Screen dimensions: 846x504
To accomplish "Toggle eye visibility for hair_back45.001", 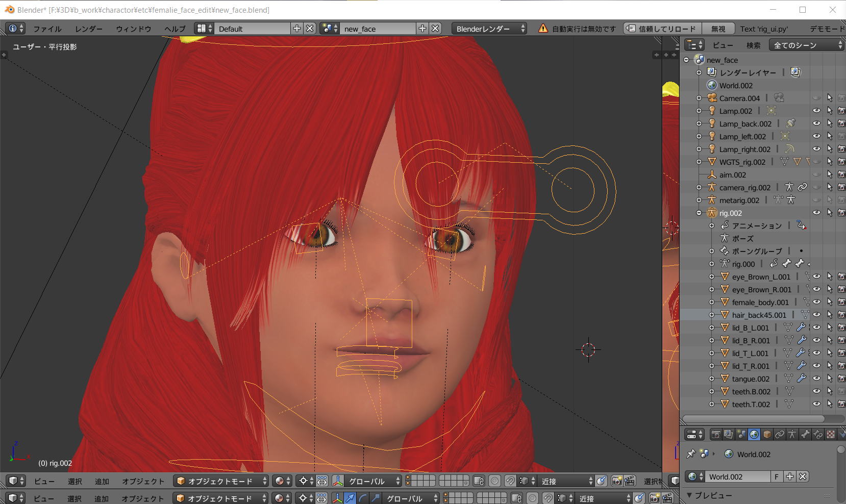I will (x=816, y=315).
